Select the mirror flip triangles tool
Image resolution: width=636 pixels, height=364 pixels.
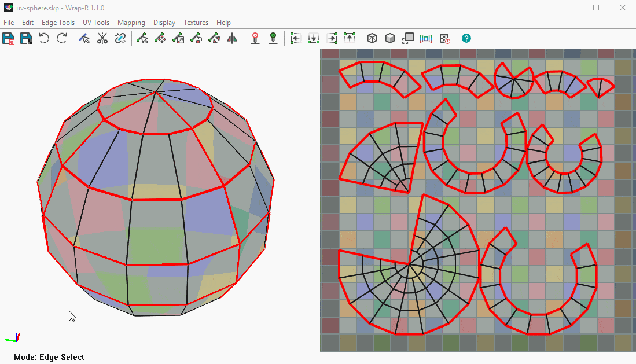pyautogui.click(x=232, y=39)
